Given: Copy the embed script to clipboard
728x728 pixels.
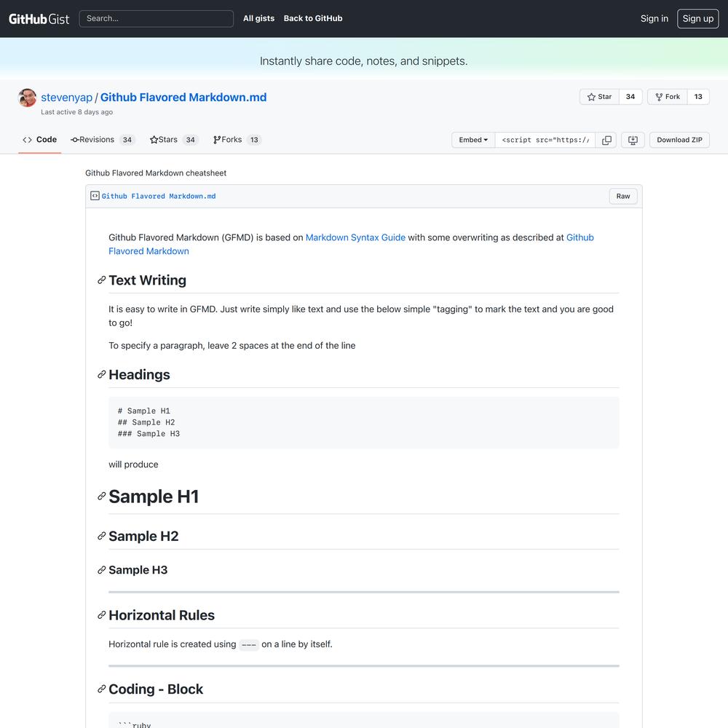Looking at the screenshot, I should (606, 140).
